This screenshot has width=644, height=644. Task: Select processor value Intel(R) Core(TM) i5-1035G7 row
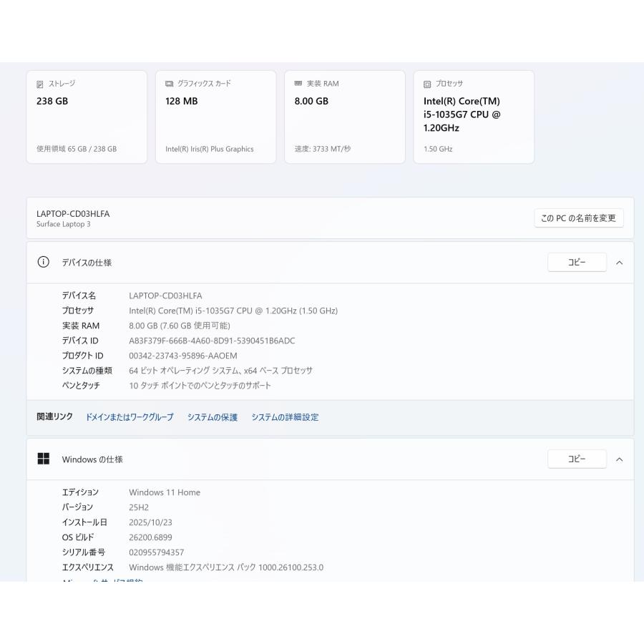point(233,311)
